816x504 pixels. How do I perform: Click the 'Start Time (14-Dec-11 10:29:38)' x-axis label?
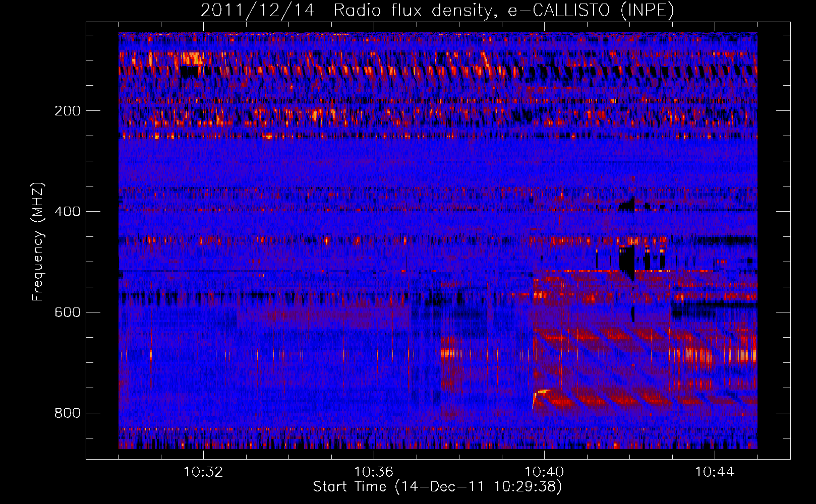point(437,487)
